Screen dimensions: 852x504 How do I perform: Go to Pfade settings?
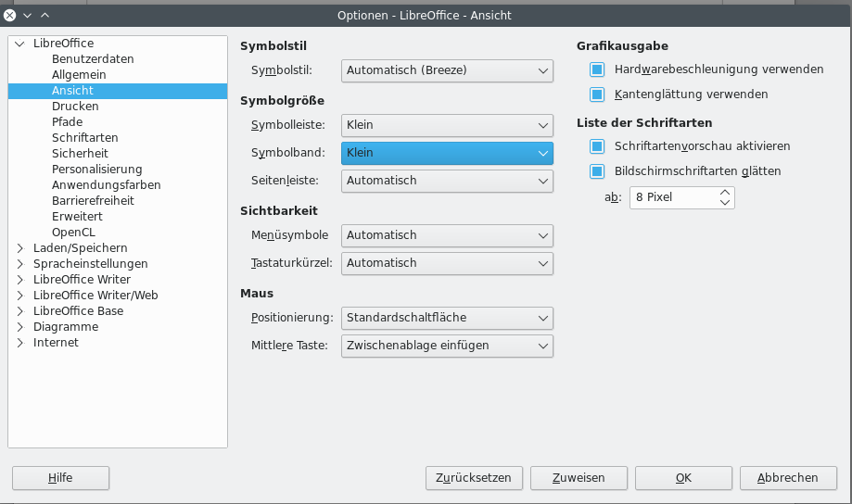pos(68,121)
